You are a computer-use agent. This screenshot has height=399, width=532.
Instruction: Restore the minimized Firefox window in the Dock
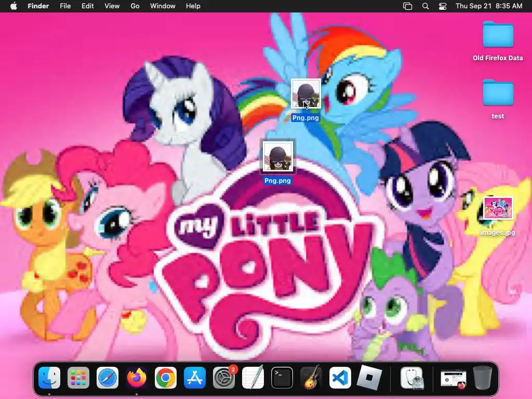(x=454, y=378)
